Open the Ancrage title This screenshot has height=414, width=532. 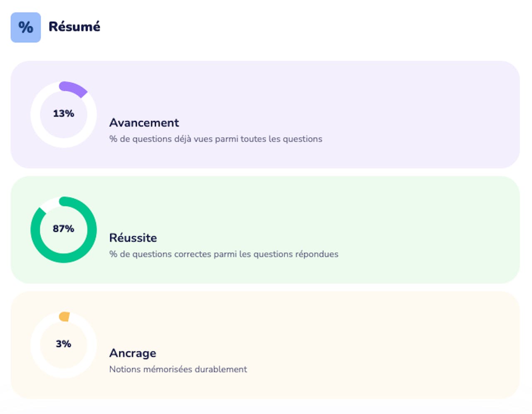pyautogui.click(x=133, y=353)
